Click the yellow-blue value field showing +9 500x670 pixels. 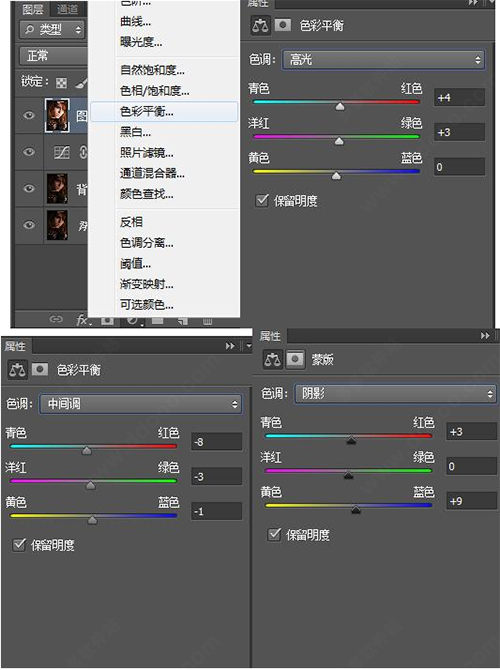[471, 501]
